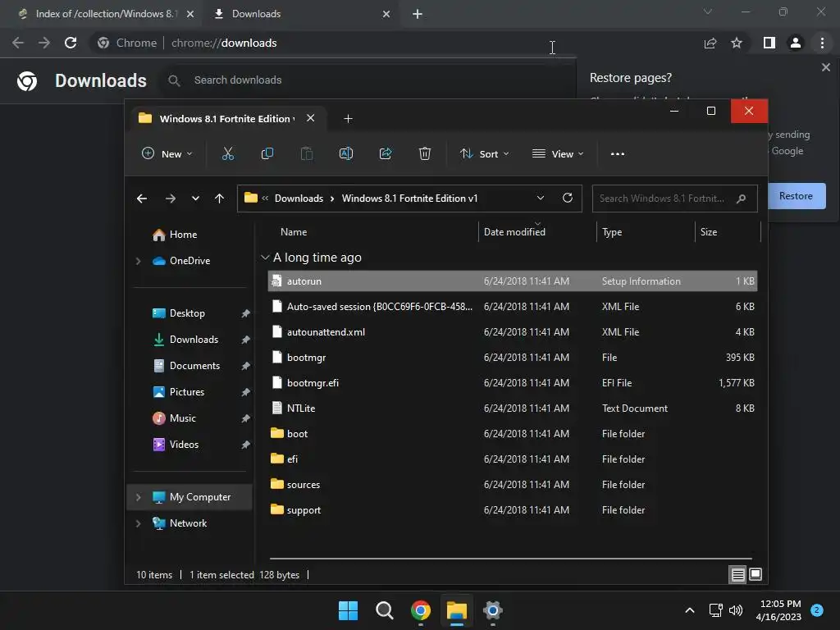Click the Rename icon in Explorer toolbar
The height and width of the screenshot is (630, 840).
346,153
